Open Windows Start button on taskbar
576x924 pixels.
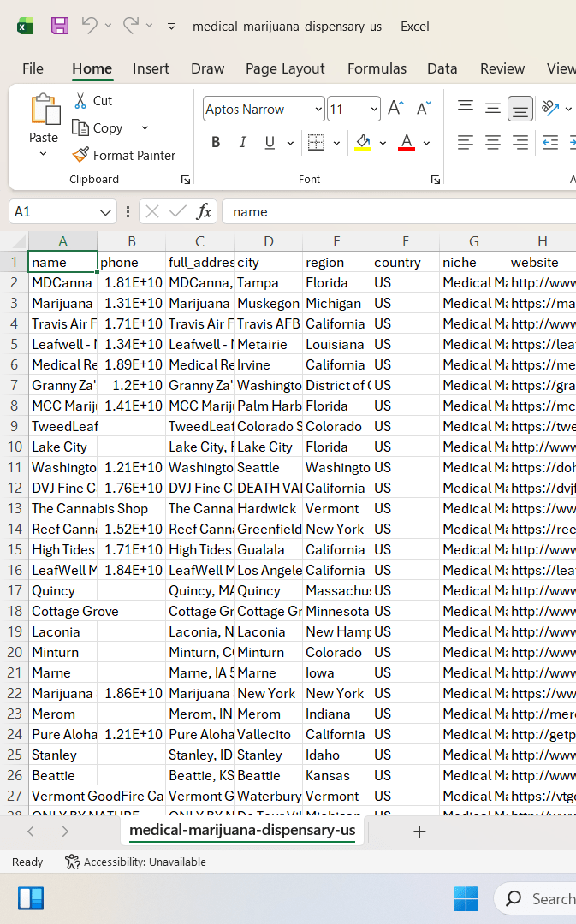[x=466, y=898]
